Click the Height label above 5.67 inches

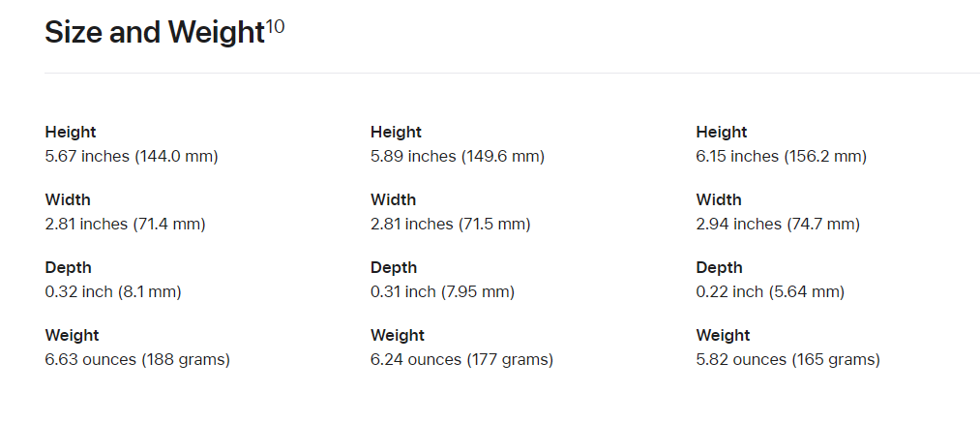click(71, 133)
